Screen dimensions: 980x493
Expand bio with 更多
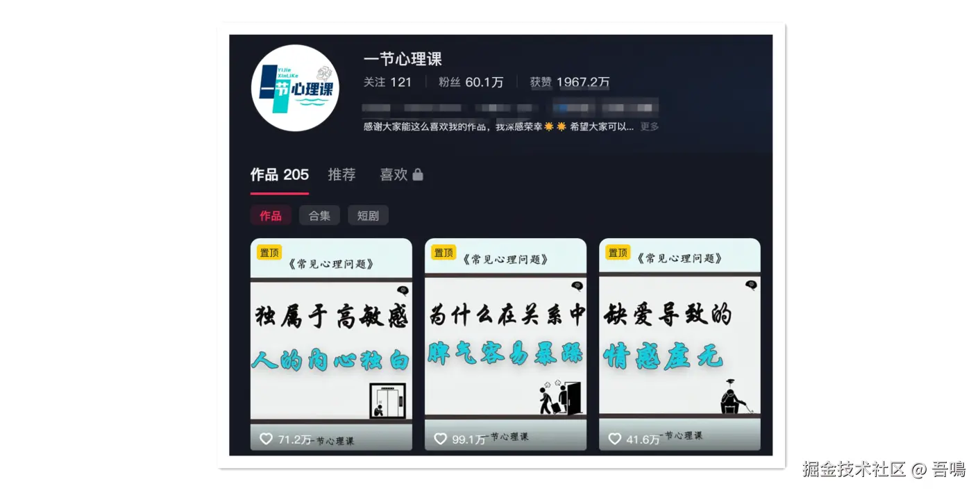(649, 126)
